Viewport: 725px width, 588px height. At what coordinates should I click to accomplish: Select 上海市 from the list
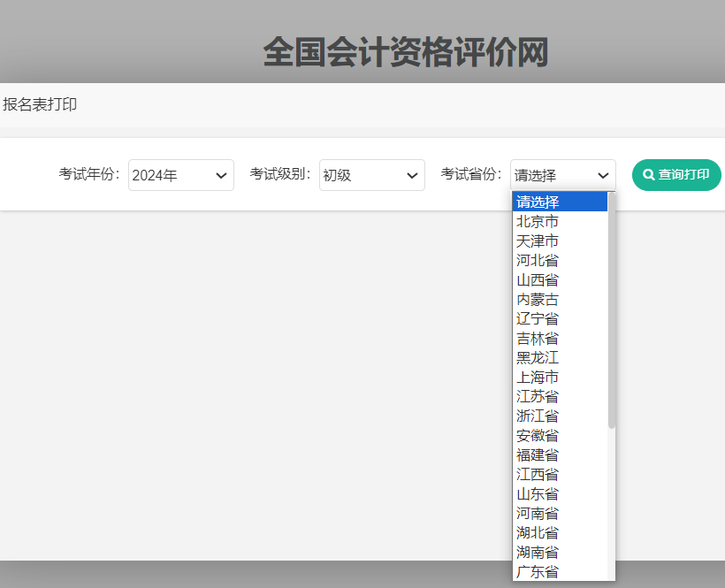click(560, 378)
